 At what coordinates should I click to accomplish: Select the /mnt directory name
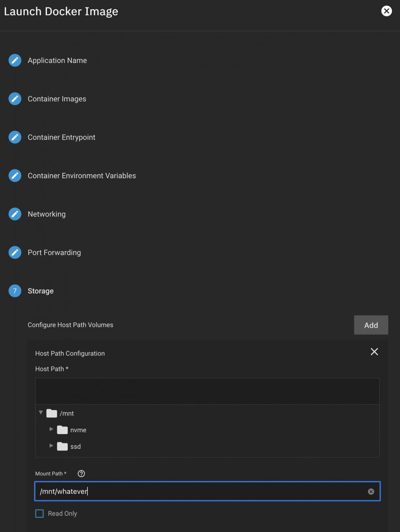(67, 414)
